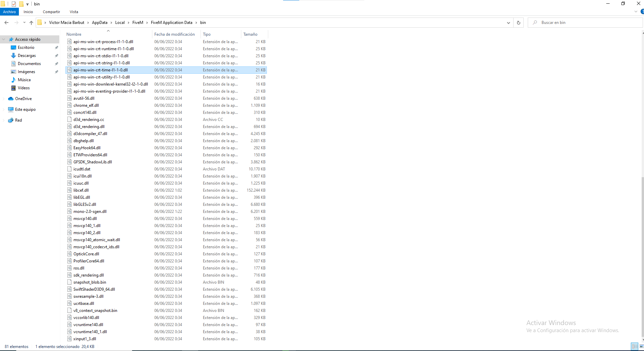Expand the Este equipo tree node
The image size is (644, 351).
[x=4, y=109]
